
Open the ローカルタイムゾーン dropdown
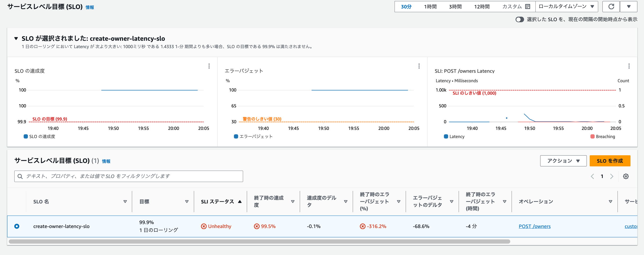pos(566,7)
